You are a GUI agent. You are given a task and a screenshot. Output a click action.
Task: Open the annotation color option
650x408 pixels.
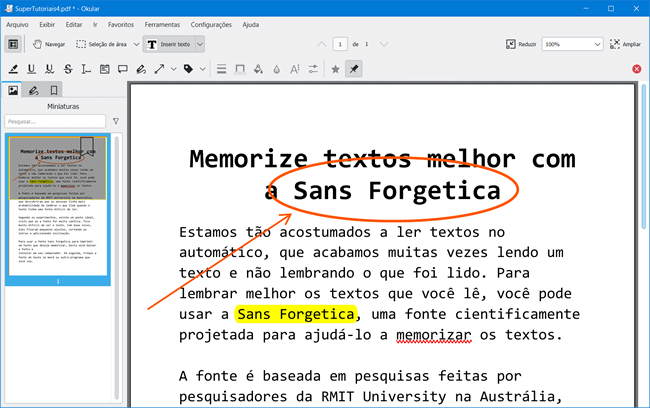coord(240,69)
